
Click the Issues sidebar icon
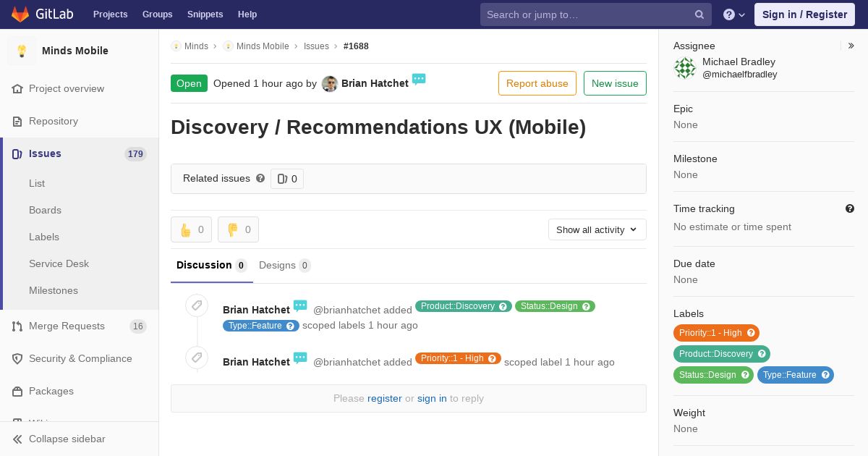(17, 153)
